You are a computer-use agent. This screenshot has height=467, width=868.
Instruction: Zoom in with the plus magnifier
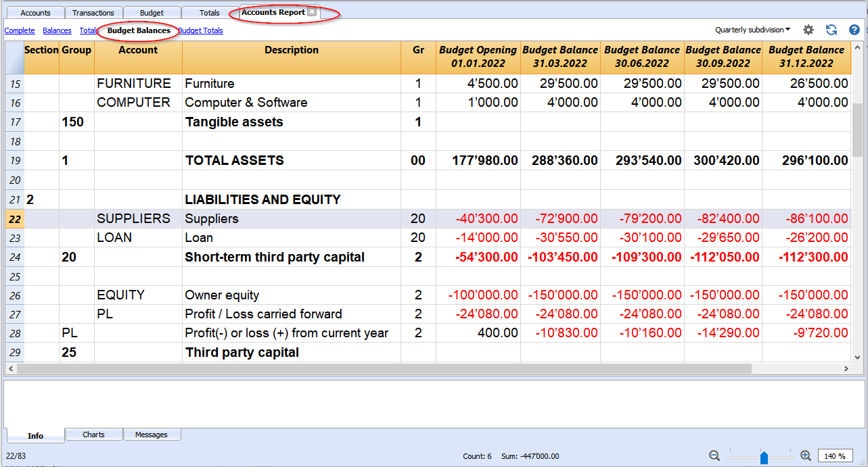(x=806, y=456)
